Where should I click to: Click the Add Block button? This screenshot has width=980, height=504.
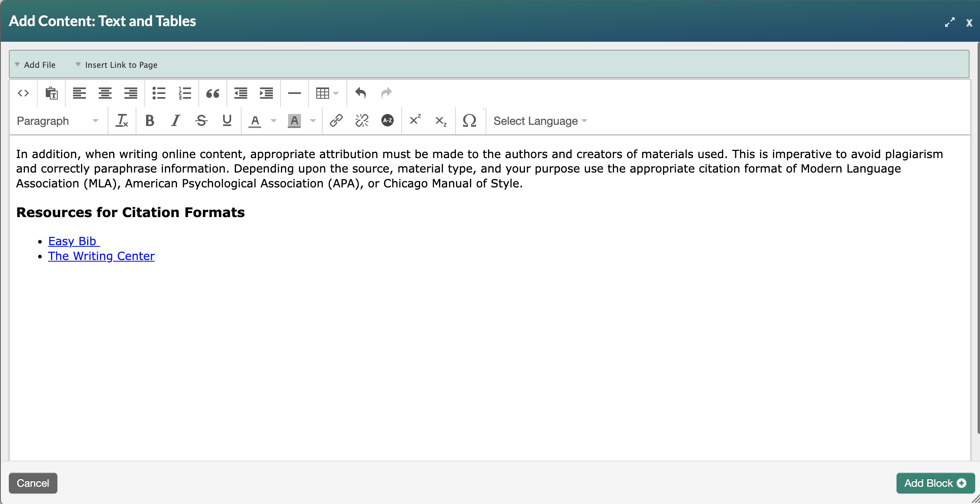click(x=935, y=483)
